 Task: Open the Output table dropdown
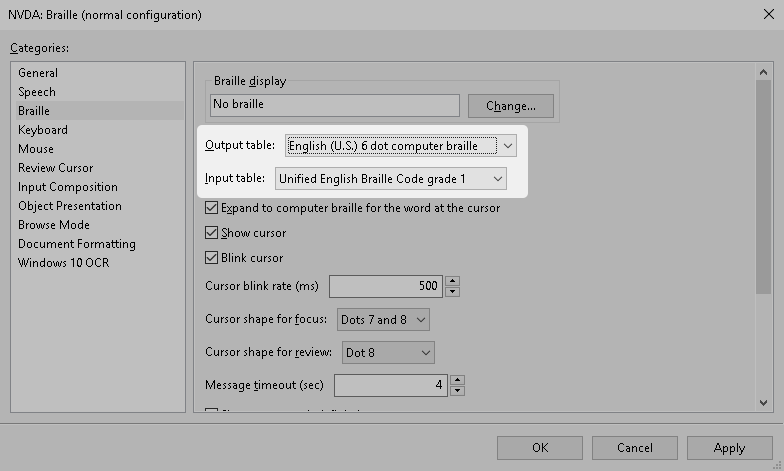pos(400,146)
